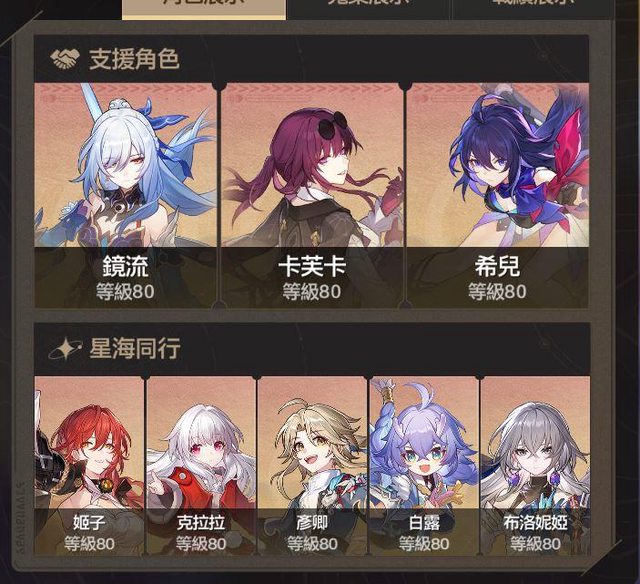640x584 pixels.
Task: Open 姬子 character card
Action: [89, 466]
